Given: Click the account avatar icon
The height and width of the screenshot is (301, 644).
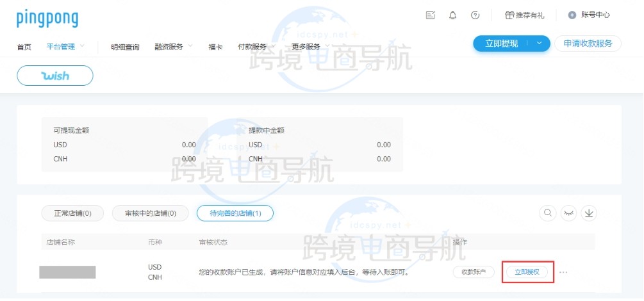Looking at the screenshot, I should 572,15.
